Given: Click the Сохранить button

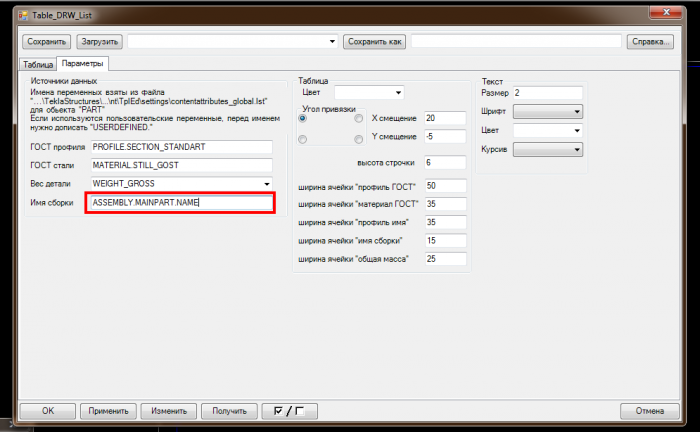Looking at the screenshot, I should tap(46, 42).
